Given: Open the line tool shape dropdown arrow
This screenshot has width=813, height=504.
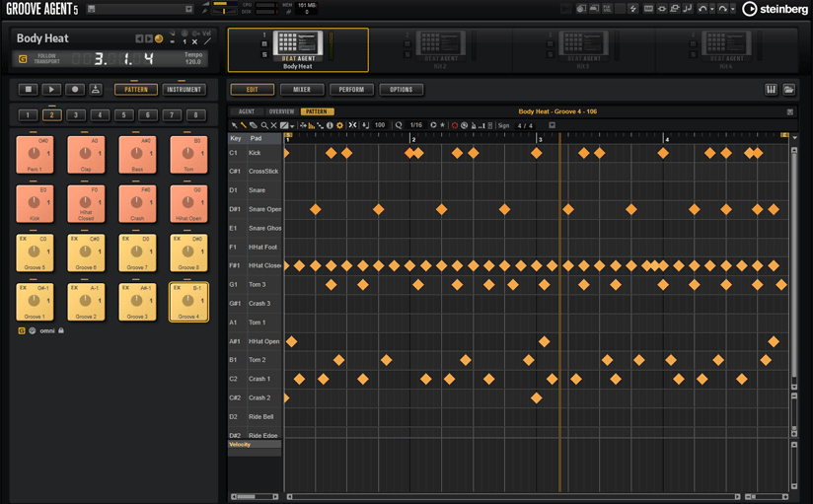Looking at the screenshot, I should tap(292, 126).
